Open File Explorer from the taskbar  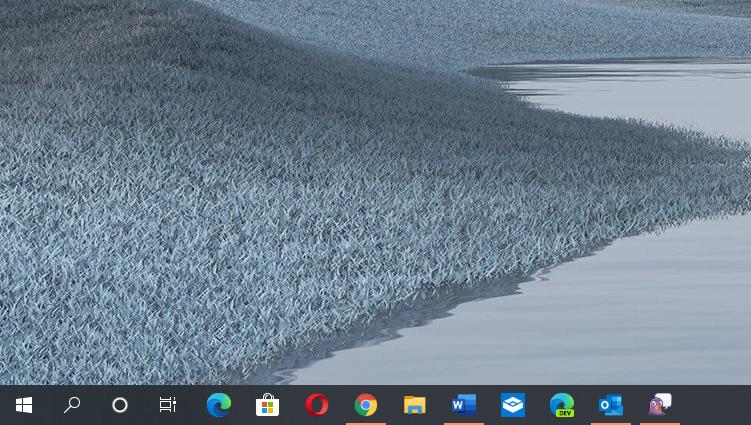(414, 405)
